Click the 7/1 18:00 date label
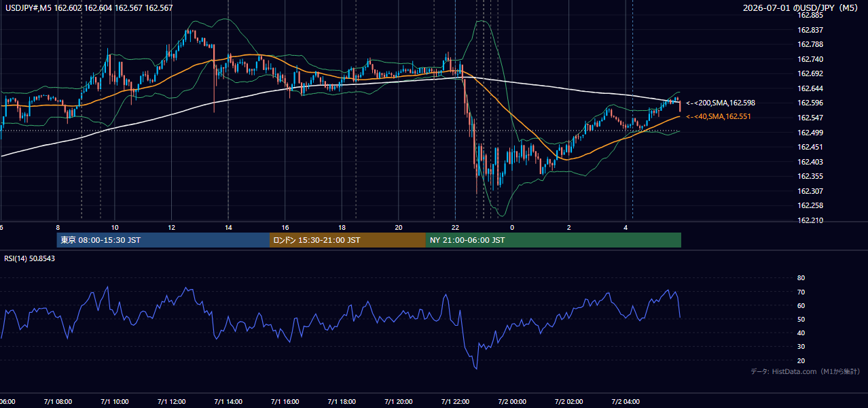868x408 pixels. click(x=342, y=402)
